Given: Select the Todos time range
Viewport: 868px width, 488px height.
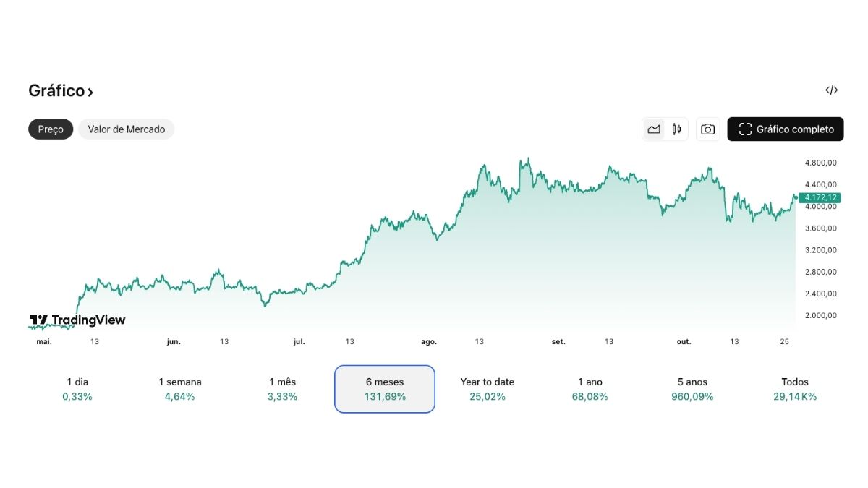Looking at the screenshot, I should pyautogui.click(x=795, y=389).
